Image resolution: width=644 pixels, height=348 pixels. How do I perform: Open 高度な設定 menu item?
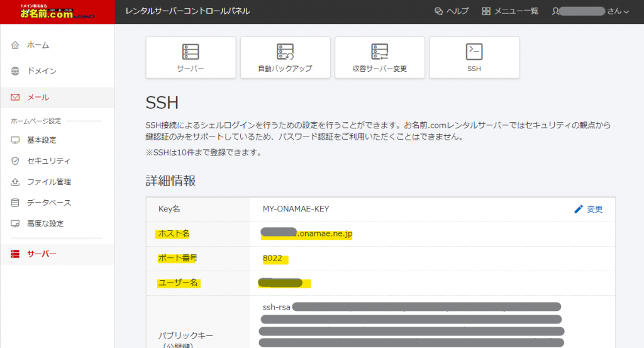pyautogui.click(x=45, y=223)
